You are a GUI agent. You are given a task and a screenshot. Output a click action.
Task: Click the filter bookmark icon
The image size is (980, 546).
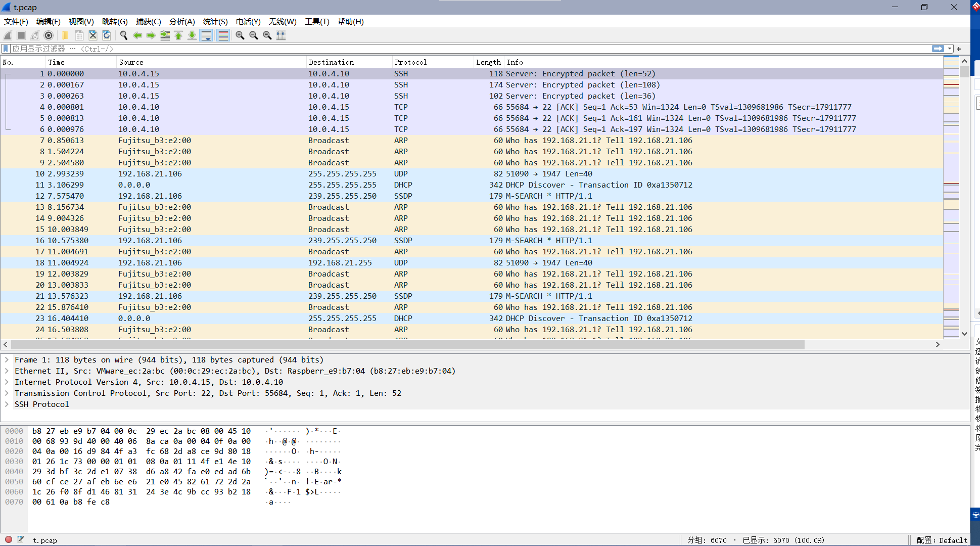tap(6, 49)
